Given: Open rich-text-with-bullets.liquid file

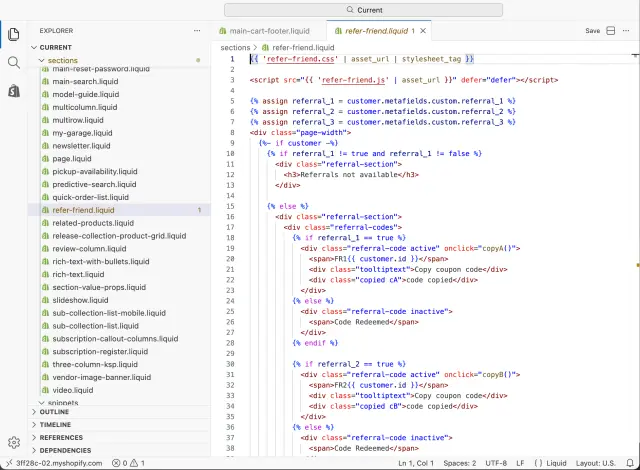Looking at the screenshot, I should tap(101, 261).
